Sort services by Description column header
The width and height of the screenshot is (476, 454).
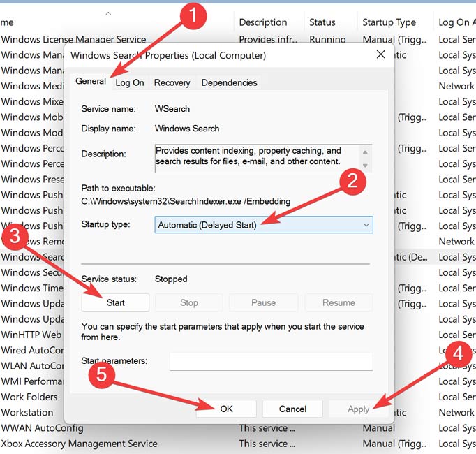tap(262, 22)
